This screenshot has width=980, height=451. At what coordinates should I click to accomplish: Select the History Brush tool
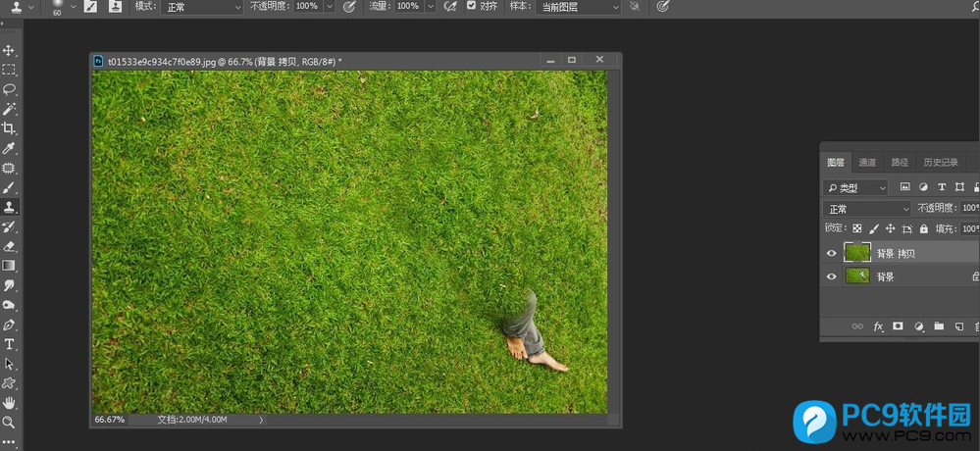(9, 226)
